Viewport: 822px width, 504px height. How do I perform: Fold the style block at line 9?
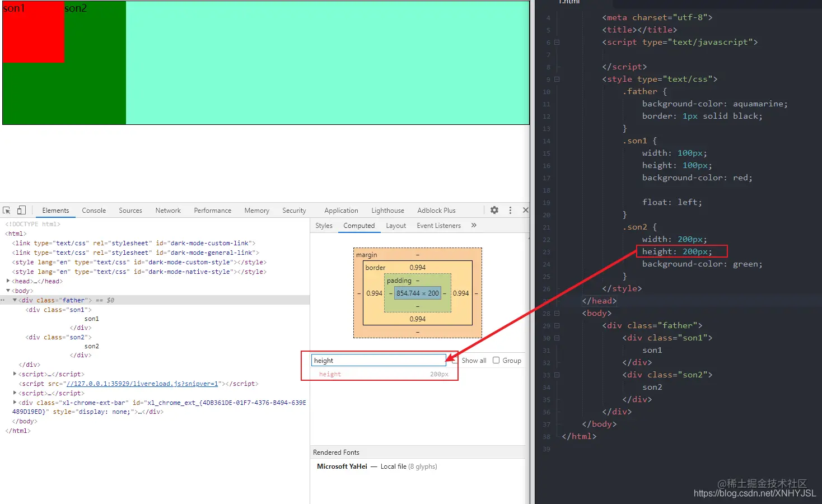pos(557,79)
